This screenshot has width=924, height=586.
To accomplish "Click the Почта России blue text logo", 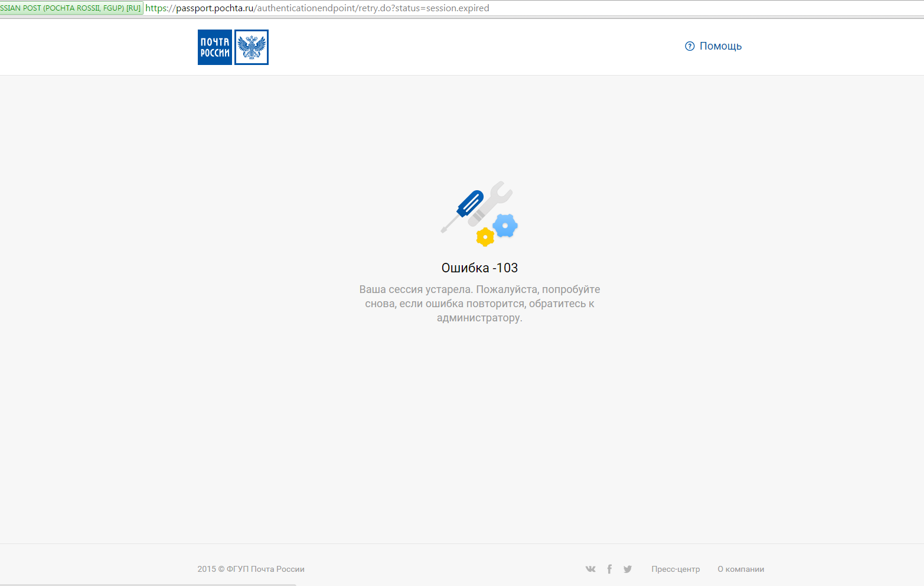I will point(215,47).
